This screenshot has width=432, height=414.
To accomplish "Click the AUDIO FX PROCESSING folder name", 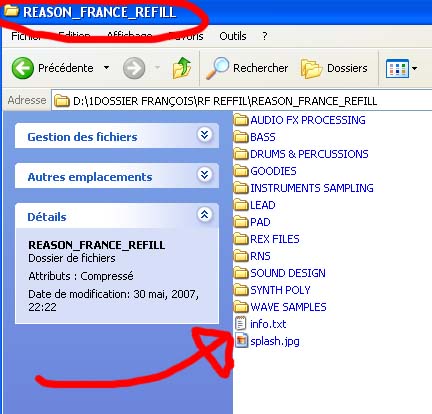I will pyautogui.click(x=308, y=120).
